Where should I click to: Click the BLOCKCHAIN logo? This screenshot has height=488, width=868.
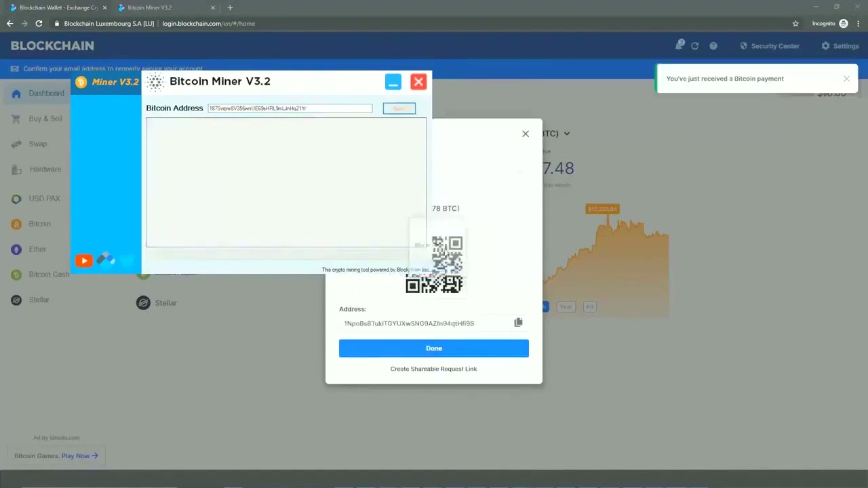coord(52,46)
